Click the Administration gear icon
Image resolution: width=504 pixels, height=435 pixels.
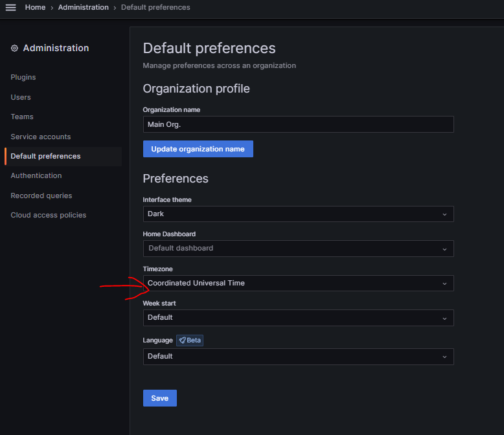(15, 49)
